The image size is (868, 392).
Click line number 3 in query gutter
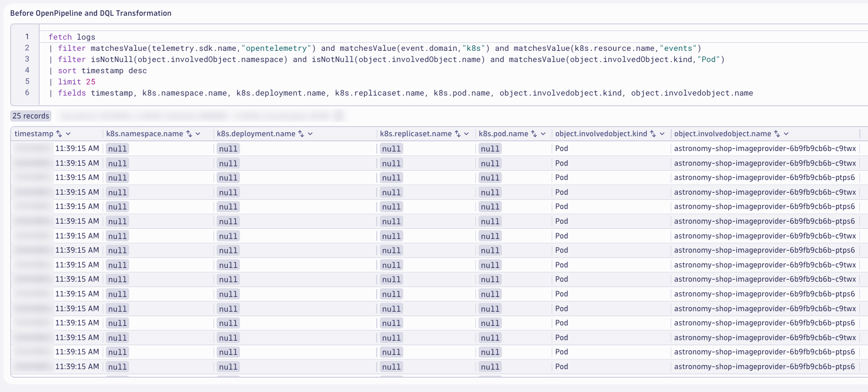[x=27, y=59]
